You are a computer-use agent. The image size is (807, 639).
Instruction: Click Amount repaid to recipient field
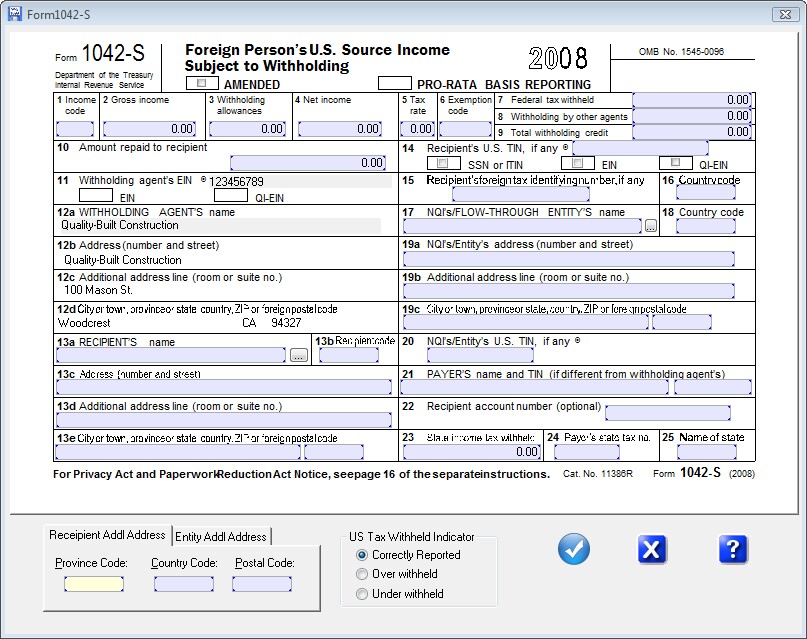point(308,163)
